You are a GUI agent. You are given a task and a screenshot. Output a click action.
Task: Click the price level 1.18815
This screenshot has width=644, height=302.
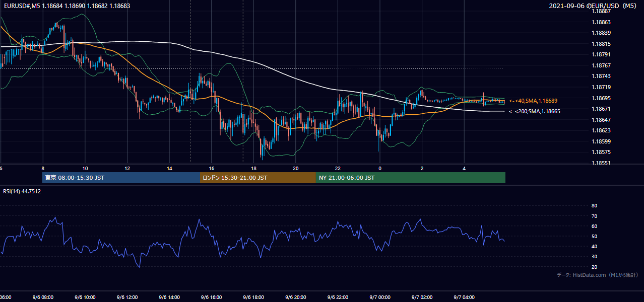click(x=600, y=44)
